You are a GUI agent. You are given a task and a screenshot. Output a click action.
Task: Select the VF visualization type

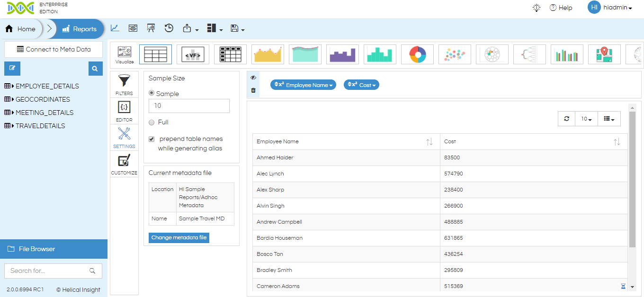point(193,54)
